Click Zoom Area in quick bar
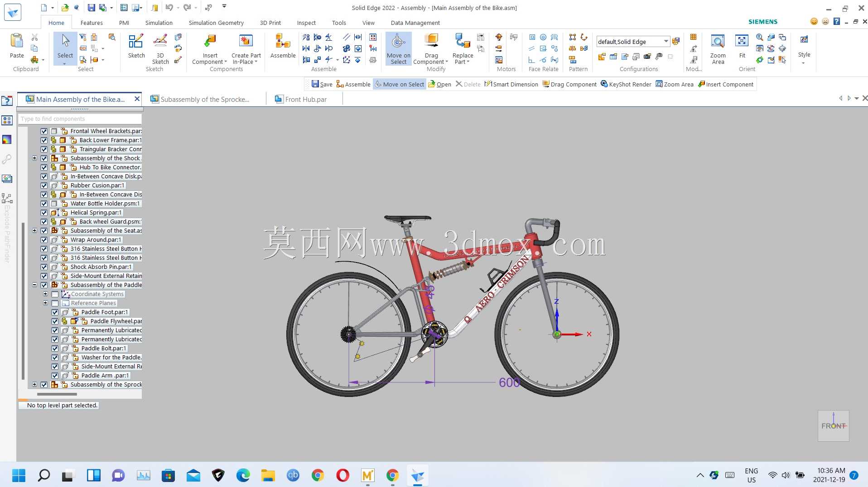Image resolution: width=868 pixels, height=487 pixels. click(675, 84)
